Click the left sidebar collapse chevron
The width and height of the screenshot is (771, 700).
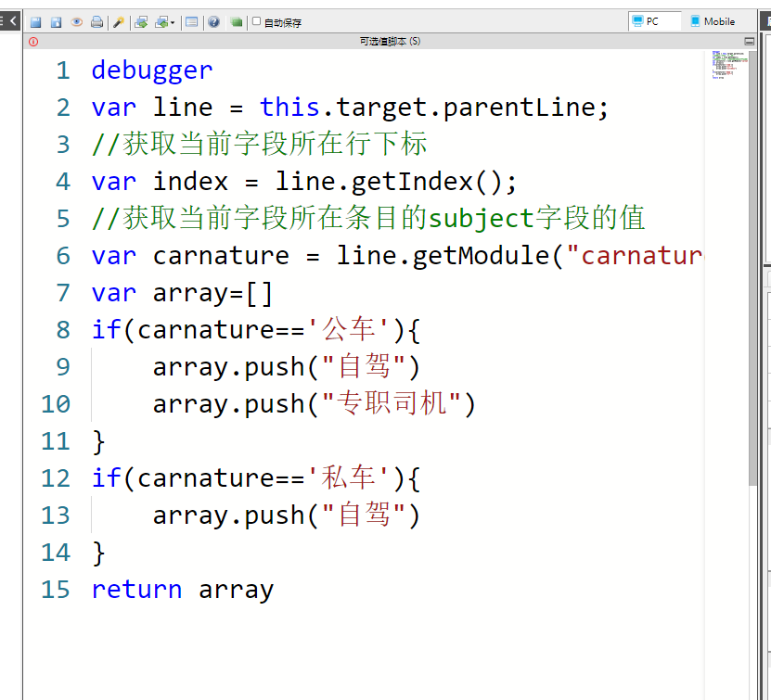point(13,20)
